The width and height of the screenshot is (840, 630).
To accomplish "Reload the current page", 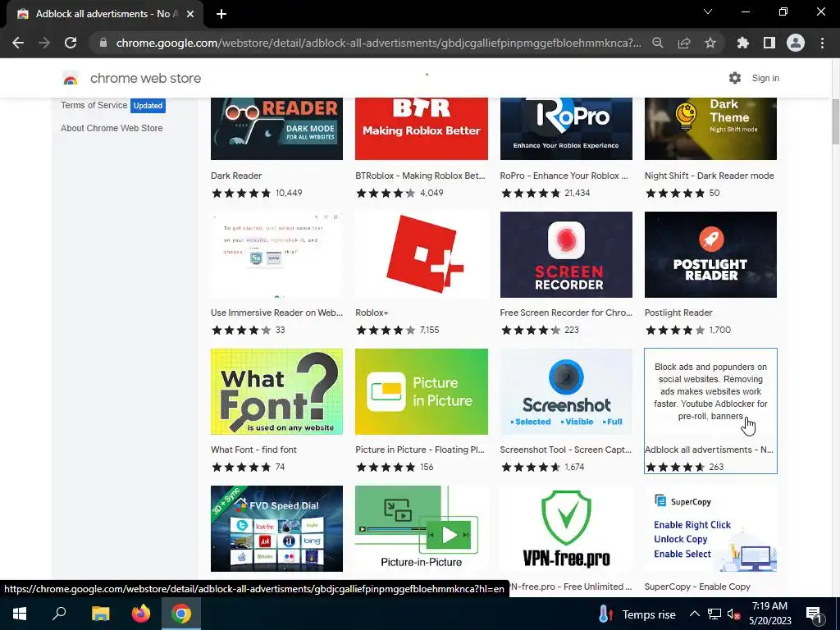I will tap(71, 43).
